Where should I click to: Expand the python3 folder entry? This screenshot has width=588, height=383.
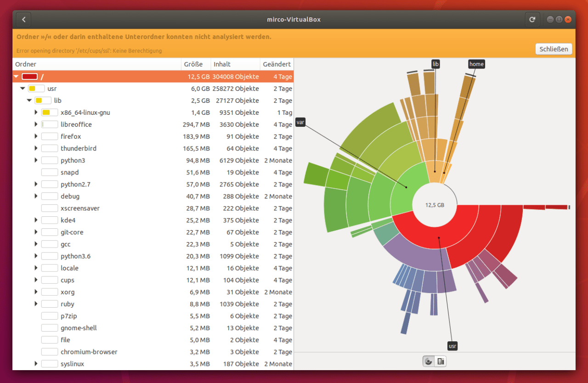point(36,160)
